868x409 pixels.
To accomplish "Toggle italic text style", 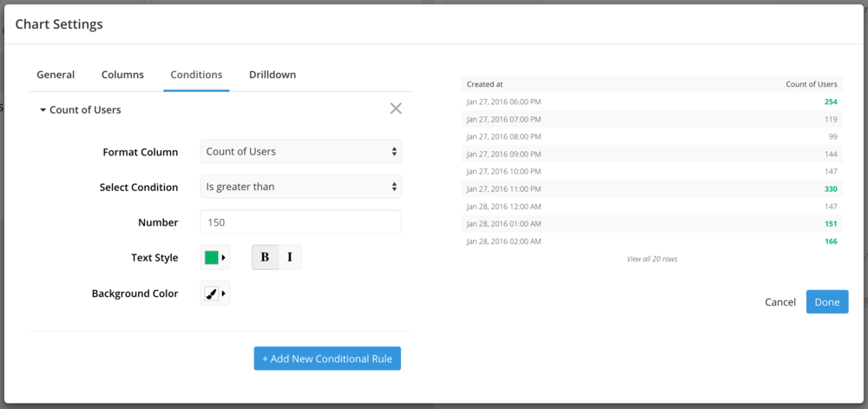I will point(290,257).
